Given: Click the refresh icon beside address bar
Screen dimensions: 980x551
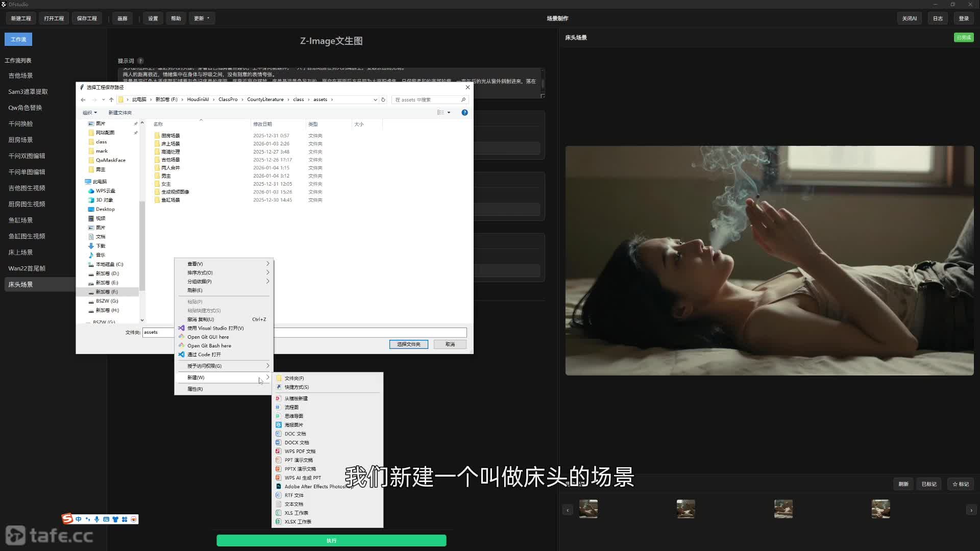Looking at the screenshot, I should pos(383,99).
